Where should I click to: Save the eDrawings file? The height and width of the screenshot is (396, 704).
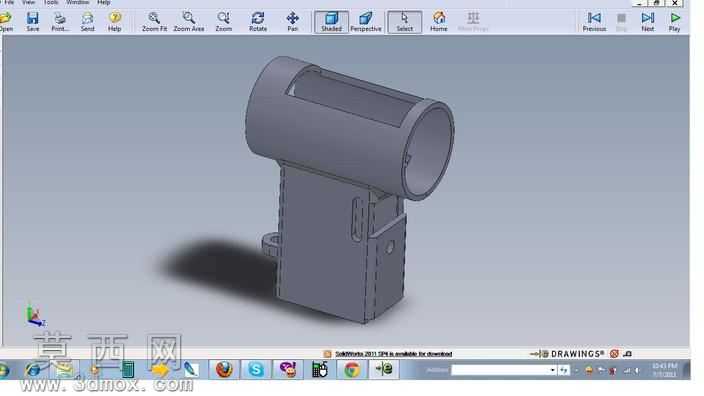[32, 21]
